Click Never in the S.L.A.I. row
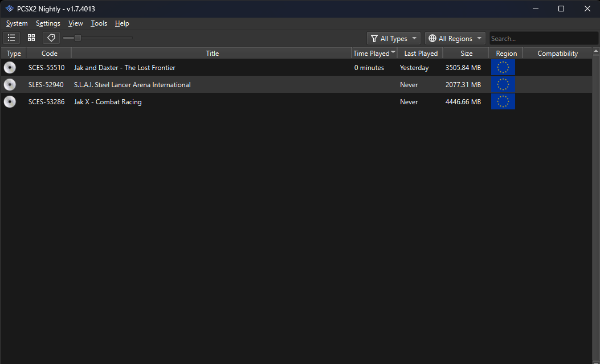The width and height of the screenshot is (600, 364). [x=409, y=84]
